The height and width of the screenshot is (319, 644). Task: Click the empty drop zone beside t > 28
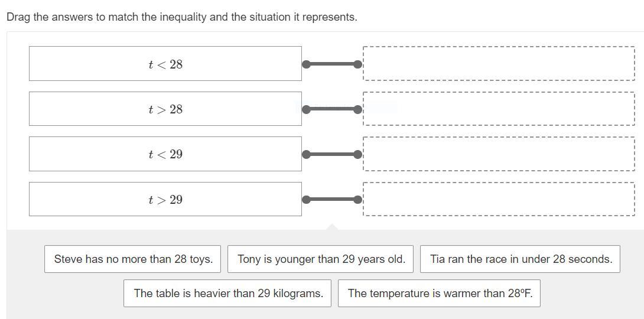click(x=499, y=109)
